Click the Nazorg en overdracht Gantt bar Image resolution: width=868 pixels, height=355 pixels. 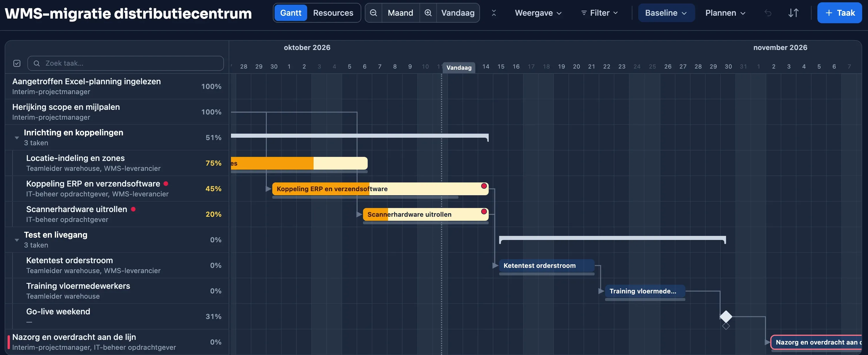(x=816, y=342)
